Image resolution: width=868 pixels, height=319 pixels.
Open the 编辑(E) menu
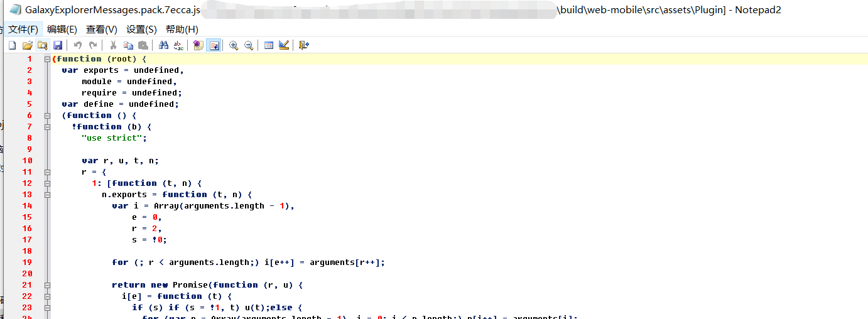pos(62,30)
